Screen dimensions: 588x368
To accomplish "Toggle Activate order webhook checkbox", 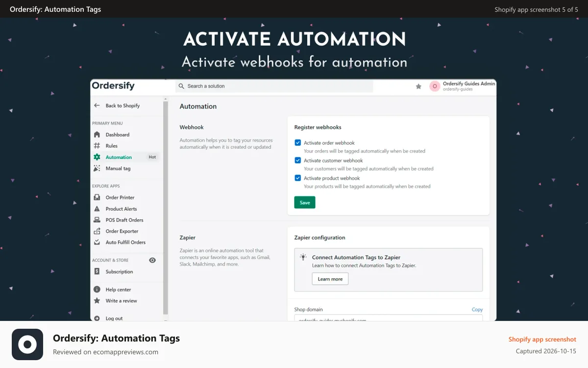I will click(297, 143).
